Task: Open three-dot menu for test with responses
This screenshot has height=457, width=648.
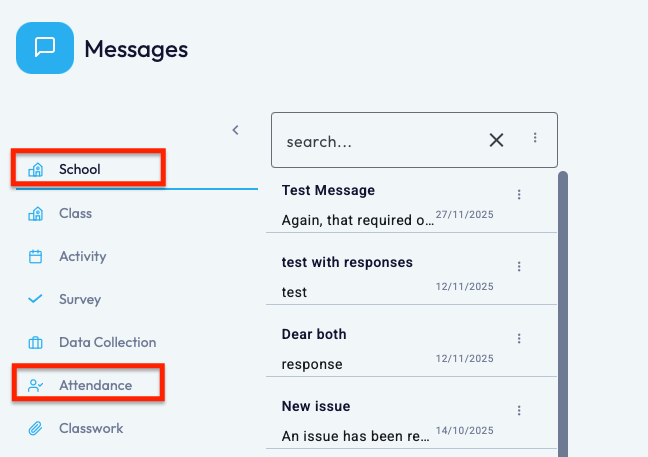Action: [x=519, y=267]
